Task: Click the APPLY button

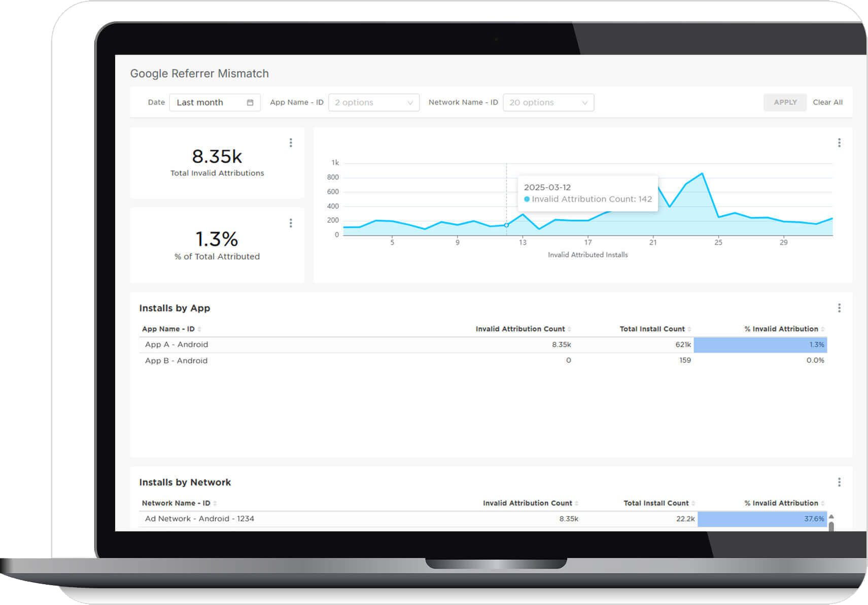Action: 785,103
